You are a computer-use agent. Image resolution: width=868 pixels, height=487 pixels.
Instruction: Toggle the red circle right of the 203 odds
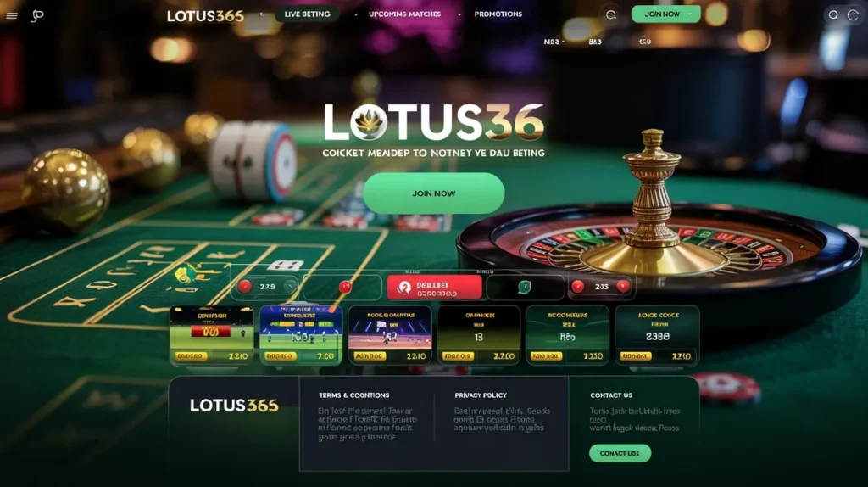click(623, 286)
